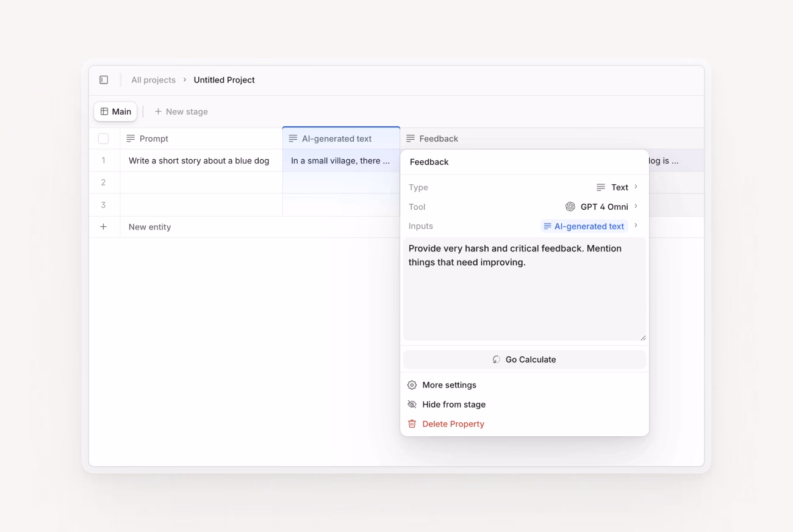Expand the Type Text selector chevron
The image size is (793, 532).
(636, 187)
